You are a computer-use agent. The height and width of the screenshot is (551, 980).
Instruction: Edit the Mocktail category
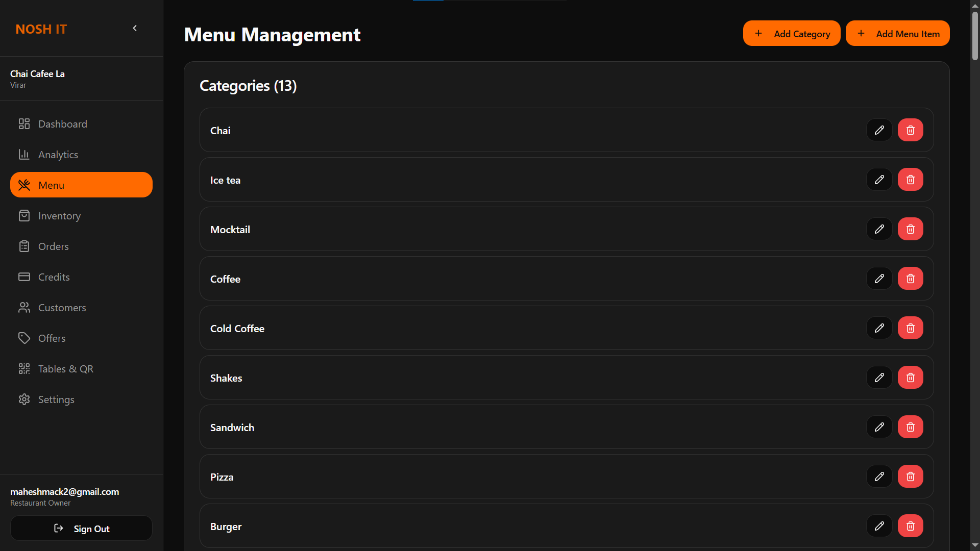point(879,229)
